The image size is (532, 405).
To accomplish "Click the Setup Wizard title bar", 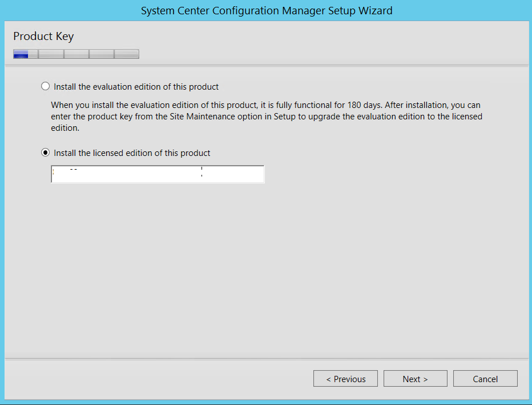I will [266, 10].
